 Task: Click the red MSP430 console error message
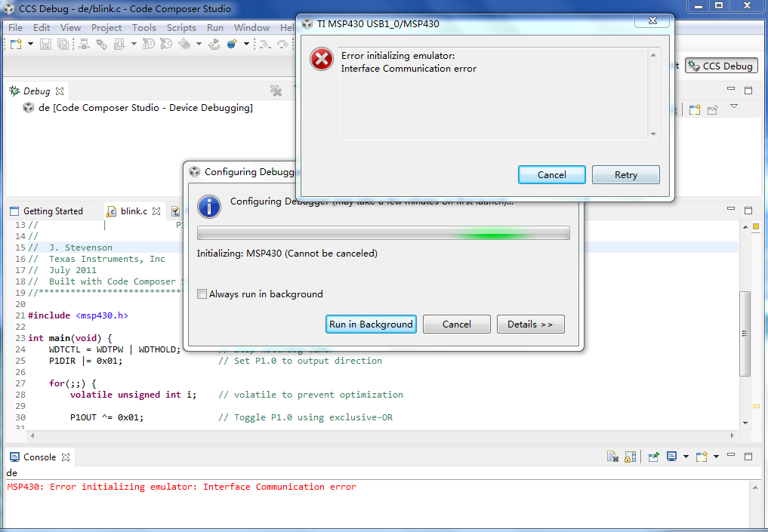(182, 487)
